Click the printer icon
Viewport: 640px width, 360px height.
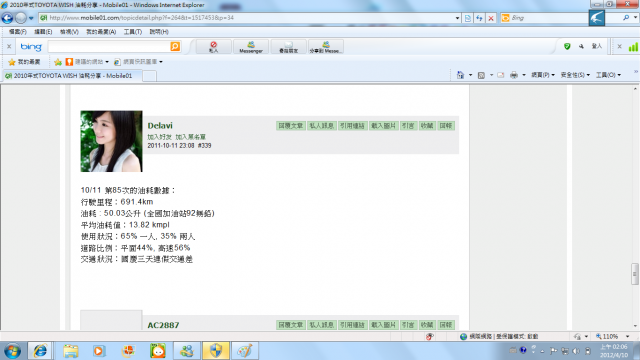[x=514, y=75]
